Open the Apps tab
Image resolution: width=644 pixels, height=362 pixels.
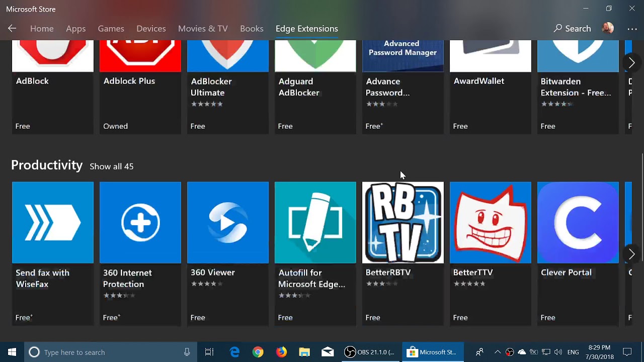76,29
